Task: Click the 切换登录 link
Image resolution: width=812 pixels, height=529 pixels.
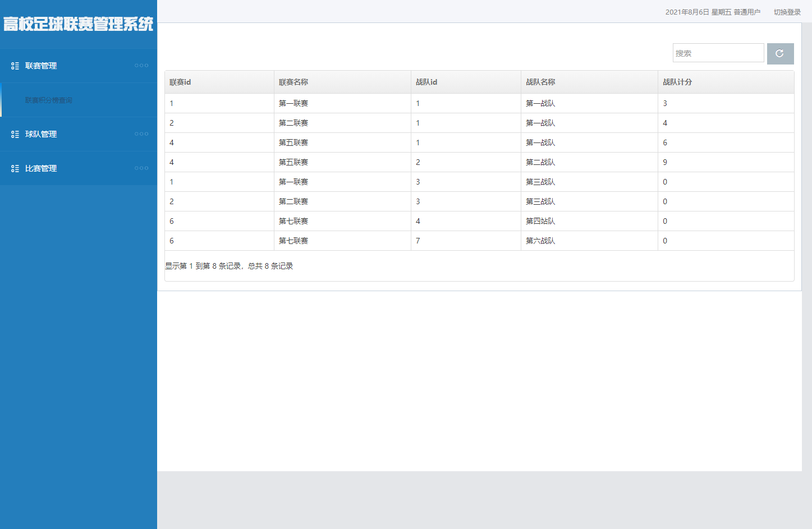Action: 787,12
